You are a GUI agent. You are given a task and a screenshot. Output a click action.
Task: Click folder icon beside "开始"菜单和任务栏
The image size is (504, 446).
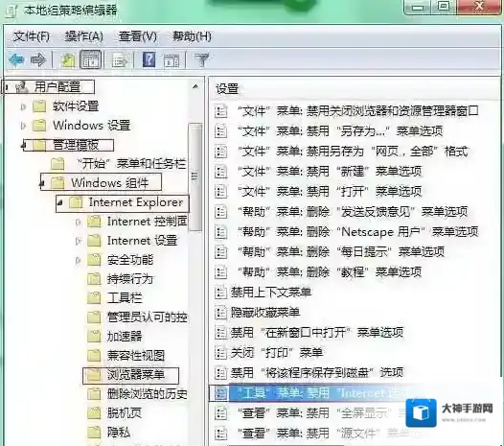point(57,163)
